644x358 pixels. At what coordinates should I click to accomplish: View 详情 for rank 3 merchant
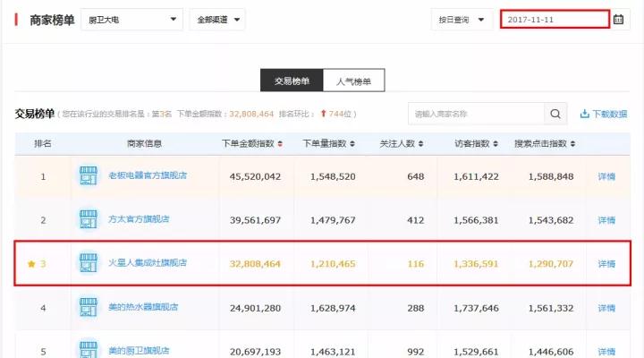click(x=606, y=263)
